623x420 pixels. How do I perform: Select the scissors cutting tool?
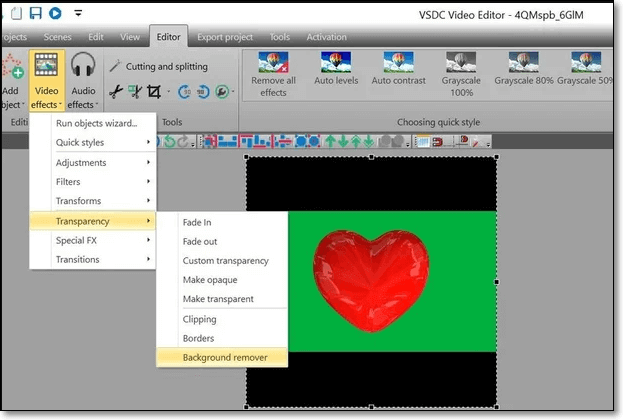(x=115, y=92)
